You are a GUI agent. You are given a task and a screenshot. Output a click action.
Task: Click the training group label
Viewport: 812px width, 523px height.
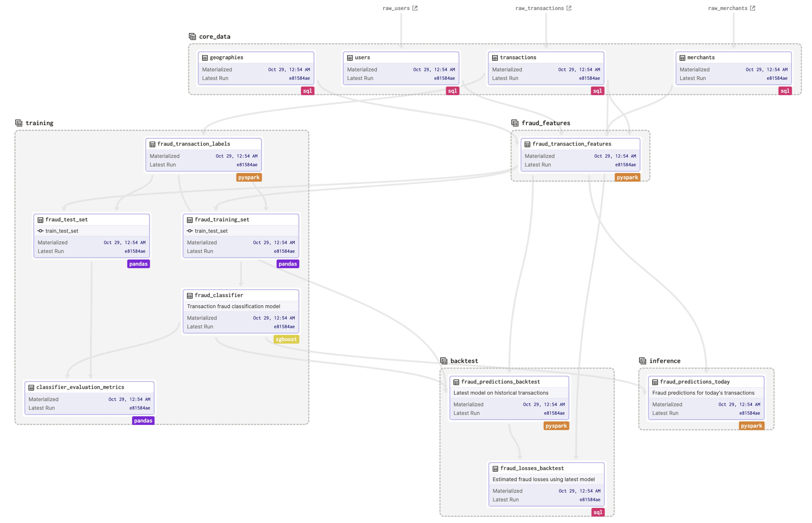point(40,123)
